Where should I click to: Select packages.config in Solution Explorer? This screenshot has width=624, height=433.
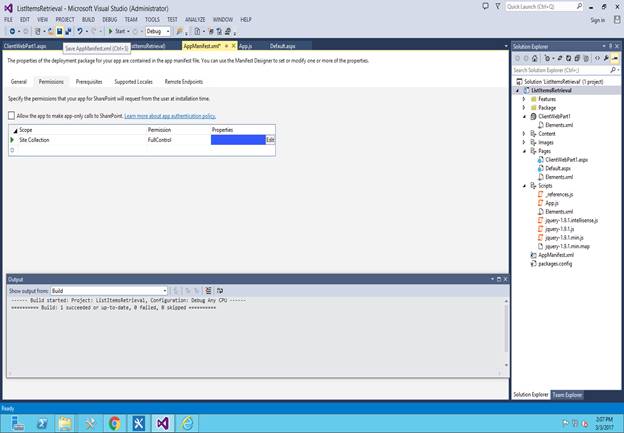555,264
